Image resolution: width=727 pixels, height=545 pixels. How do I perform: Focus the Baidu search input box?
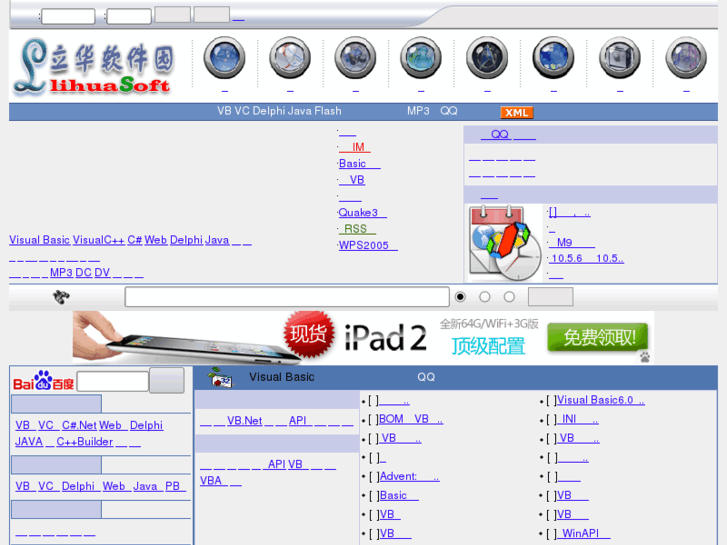coord(113,381)
